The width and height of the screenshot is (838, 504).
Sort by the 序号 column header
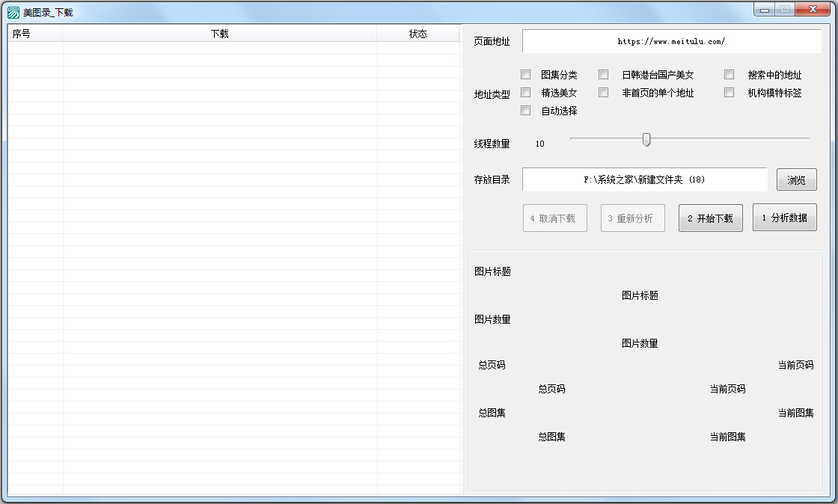tap(35, 34)
